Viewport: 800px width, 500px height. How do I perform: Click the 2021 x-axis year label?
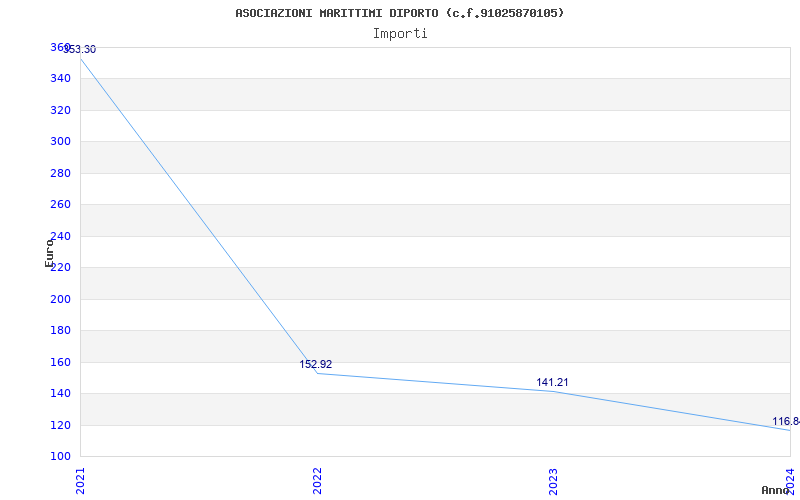[x=81, y=480]
